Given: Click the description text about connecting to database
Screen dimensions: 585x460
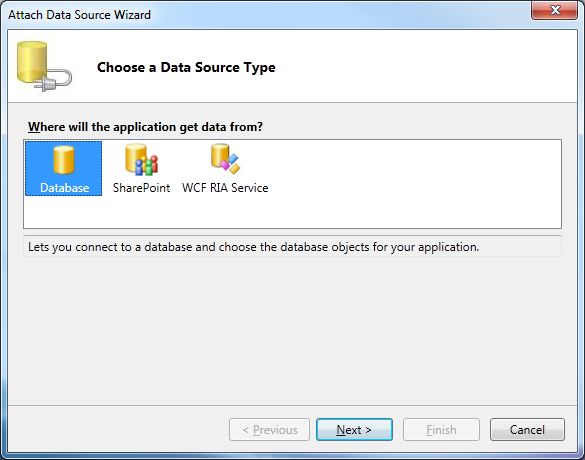Looking at the screenshot, I should [253, 247].
